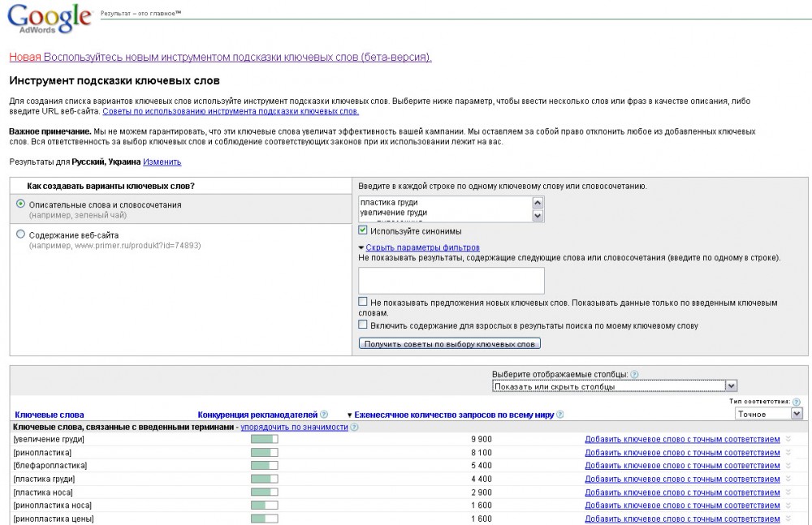Click competition bar for [блефаропластика]

[264, 466]
